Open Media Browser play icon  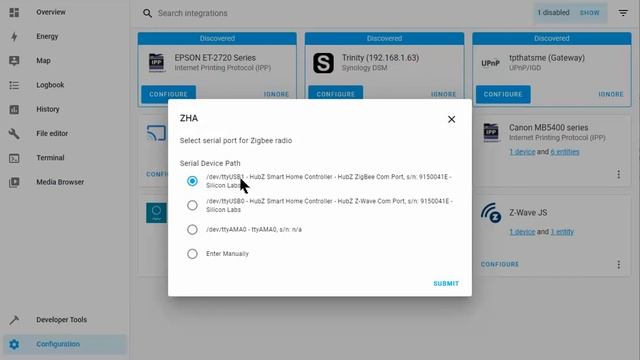point(14,182)
